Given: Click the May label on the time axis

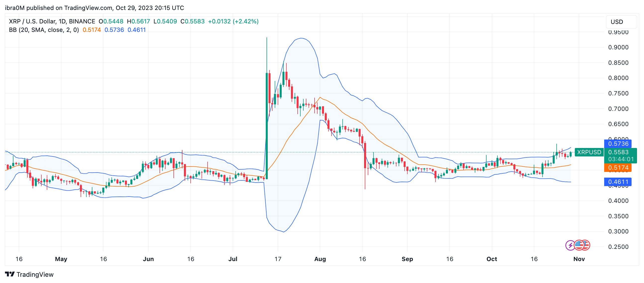Looking at the screenshot, I should pos(61,259).
